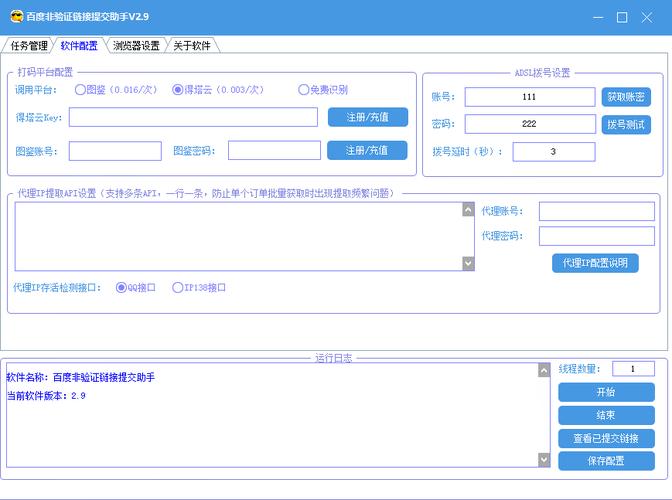This screenshot has height=500, width=672.
Task: Click inside the proxy IP API text area
Action: point(239,237)
